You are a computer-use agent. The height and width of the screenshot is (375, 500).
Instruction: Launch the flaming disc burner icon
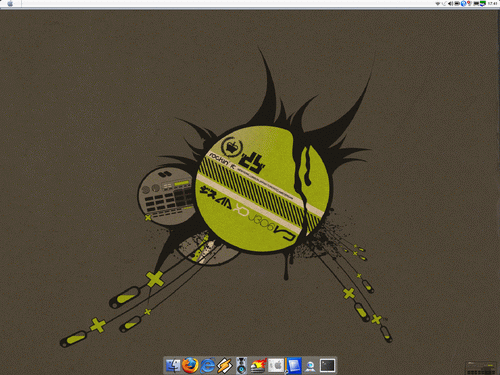(259, 366)
